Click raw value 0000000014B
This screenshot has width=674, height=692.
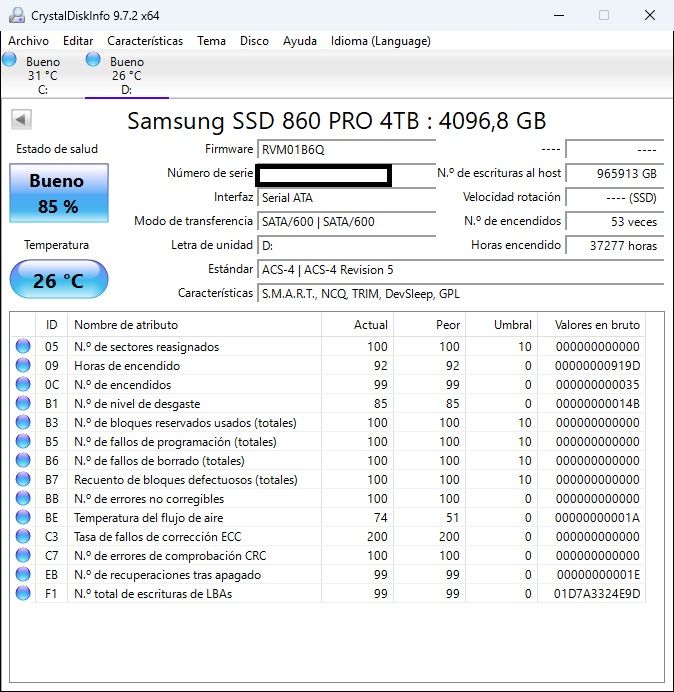pyautogui.click(x=598, y=404)
